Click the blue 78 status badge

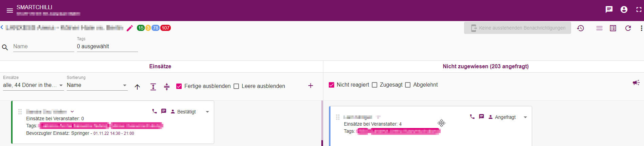[x=155, y=28]
